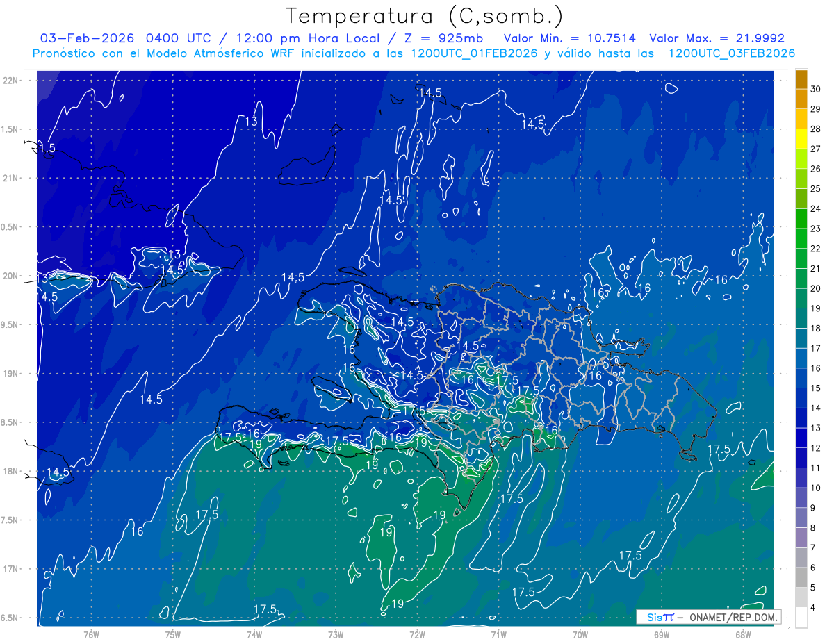Viewport: 834px width, 644px height.
Task: Click the lime swatch between 26 and 27
Action: tap(801, 159)
